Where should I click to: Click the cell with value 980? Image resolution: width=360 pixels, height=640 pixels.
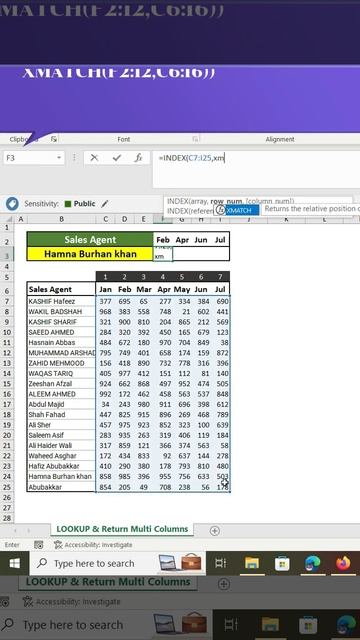(144, 404)
